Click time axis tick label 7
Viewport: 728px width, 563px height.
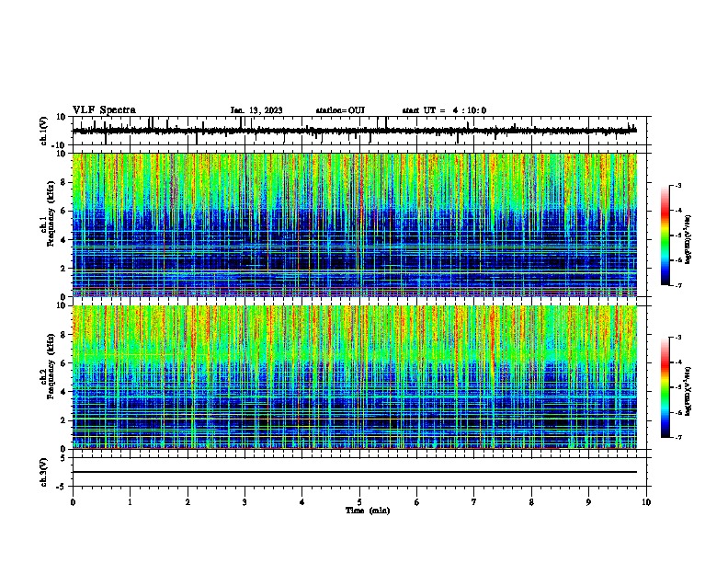474,502
